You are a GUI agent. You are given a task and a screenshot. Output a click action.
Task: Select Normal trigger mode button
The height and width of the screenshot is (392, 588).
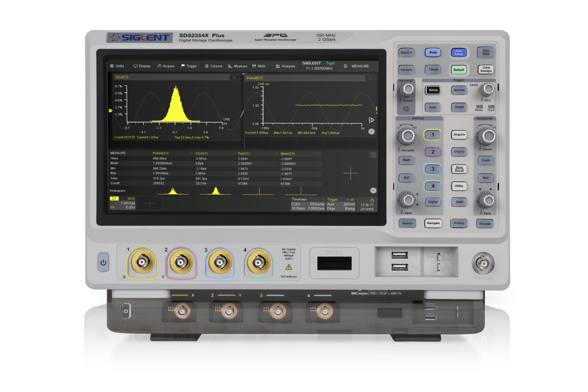[459, 90]
